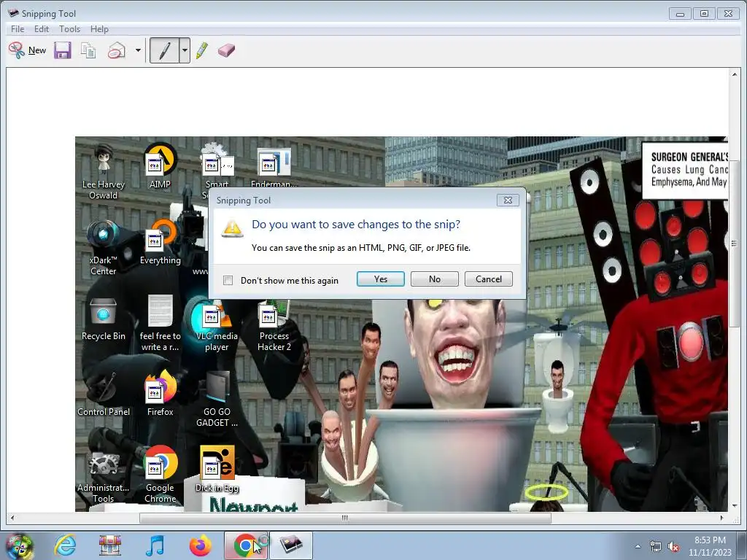This screenshot has height=560, width=747.
Task: Open Internet Explorer from the taskbar
Action: 65,545
